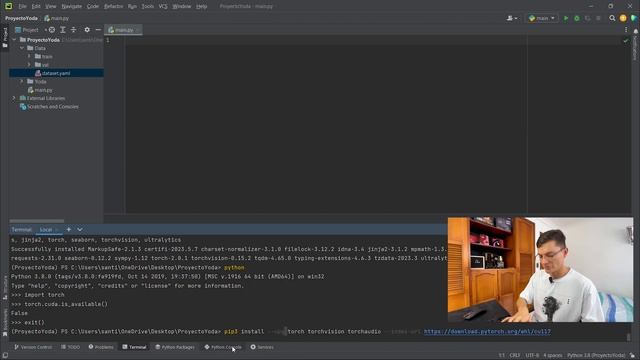640x360 pixels.
Task: Click the UTF-8 encoding status widget
Action: 532,355
